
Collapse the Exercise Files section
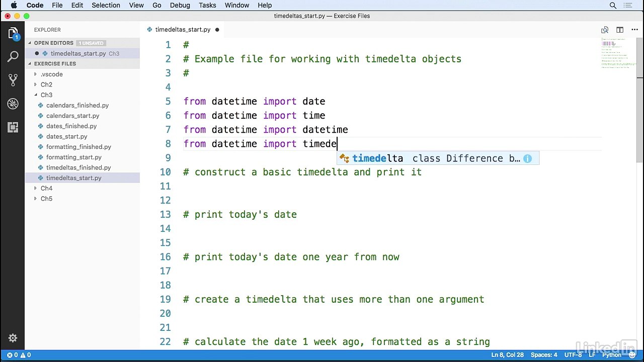[x=30, y=64]
